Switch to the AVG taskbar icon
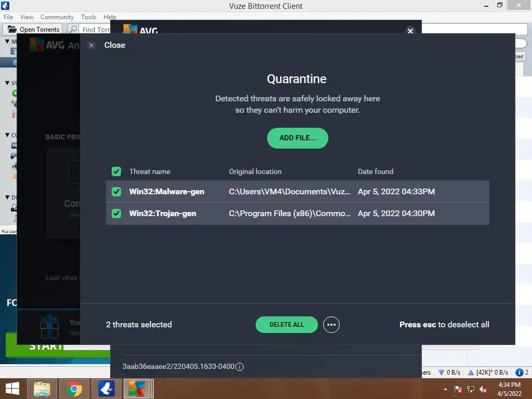The height and width of the screenshot is (399, 532). [x=137, y=389]
